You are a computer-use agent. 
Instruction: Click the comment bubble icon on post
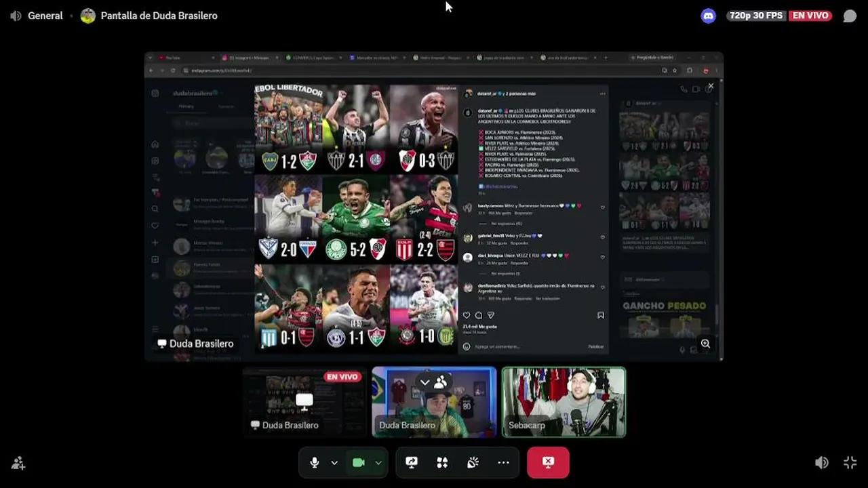click(479, 315)
